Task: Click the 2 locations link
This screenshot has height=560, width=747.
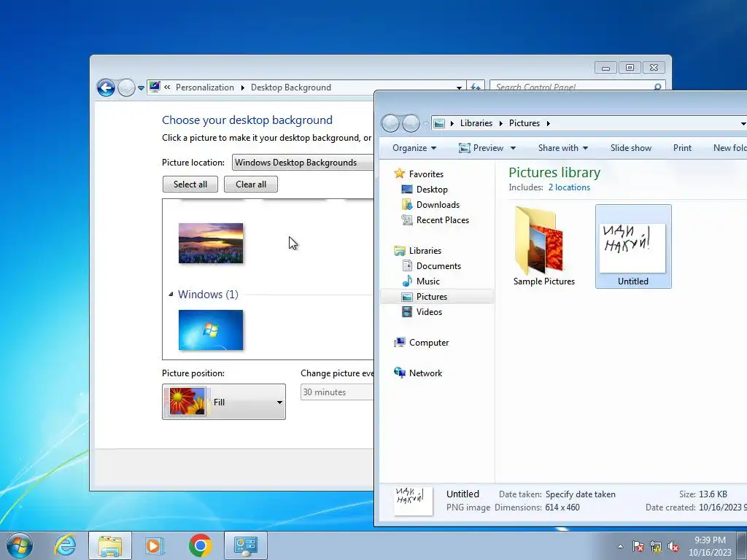Action: coord(569,187)
